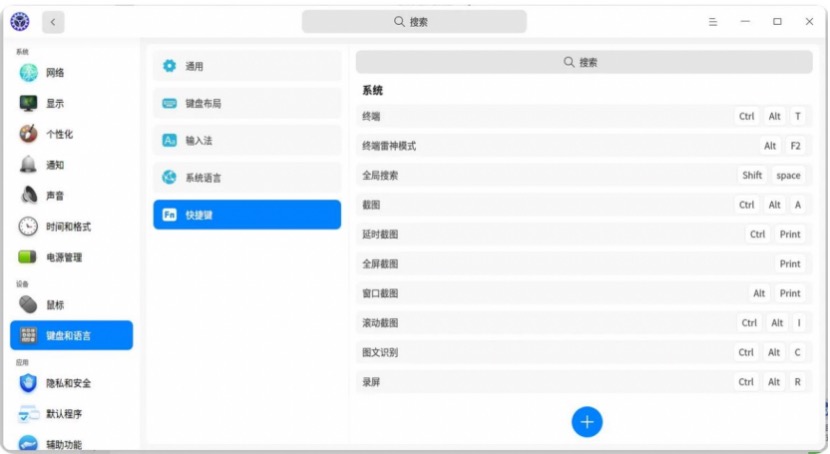
Task: Open Keyboard Layout (键盘布局) section
Action: 246,103
